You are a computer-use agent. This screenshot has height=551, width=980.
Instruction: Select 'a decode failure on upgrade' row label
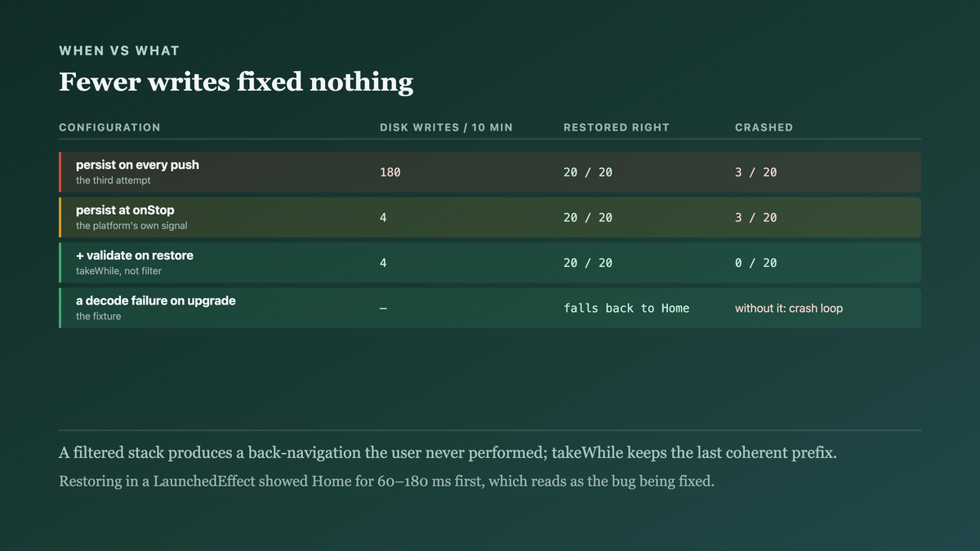(156, 300)
